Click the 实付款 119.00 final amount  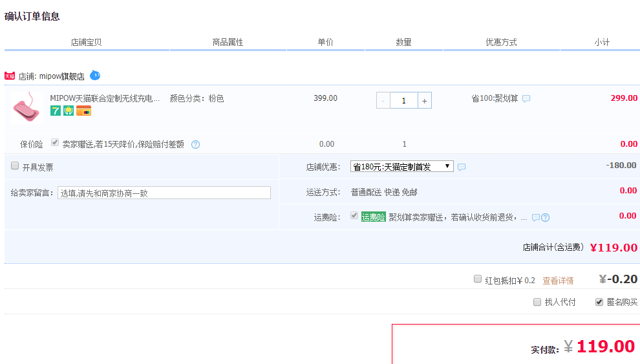click(606, 347)
